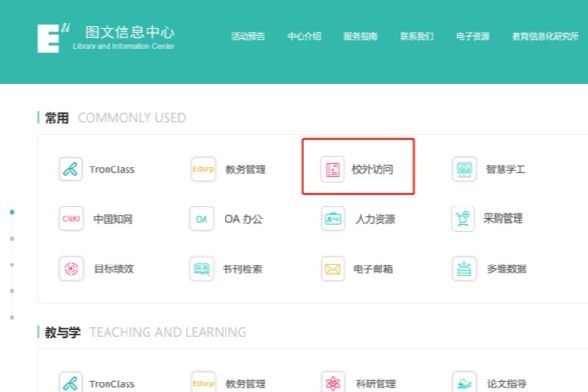Click the CNKI 中国知网 icon
588x392 pixels.
tap(70, 219)
